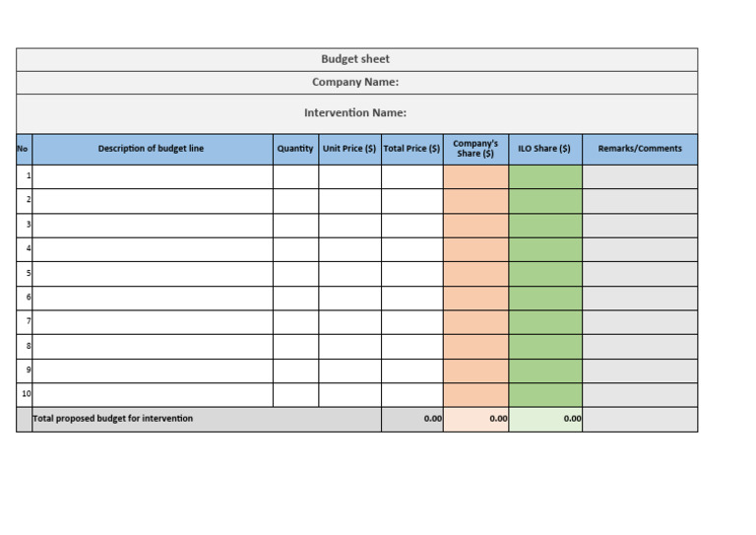
Task: Select 'Description of budget line' header
Action: (153, 149)
